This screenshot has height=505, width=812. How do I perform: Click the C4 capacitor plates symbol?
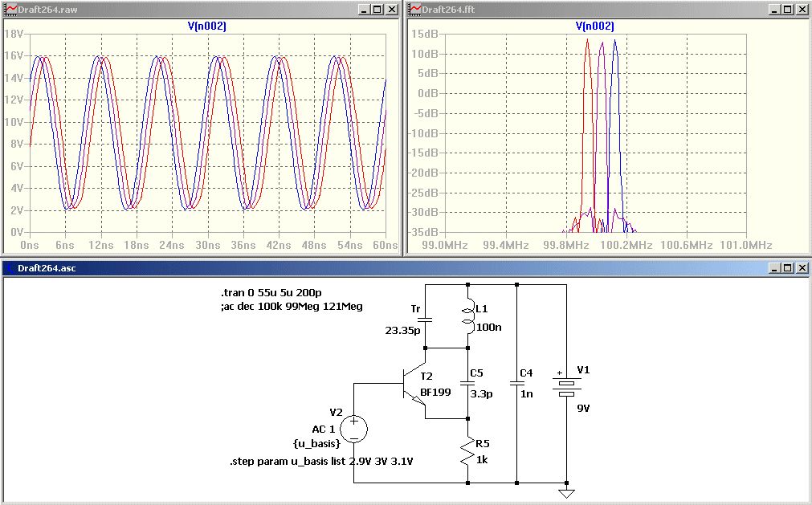click(x=516, y=384)
